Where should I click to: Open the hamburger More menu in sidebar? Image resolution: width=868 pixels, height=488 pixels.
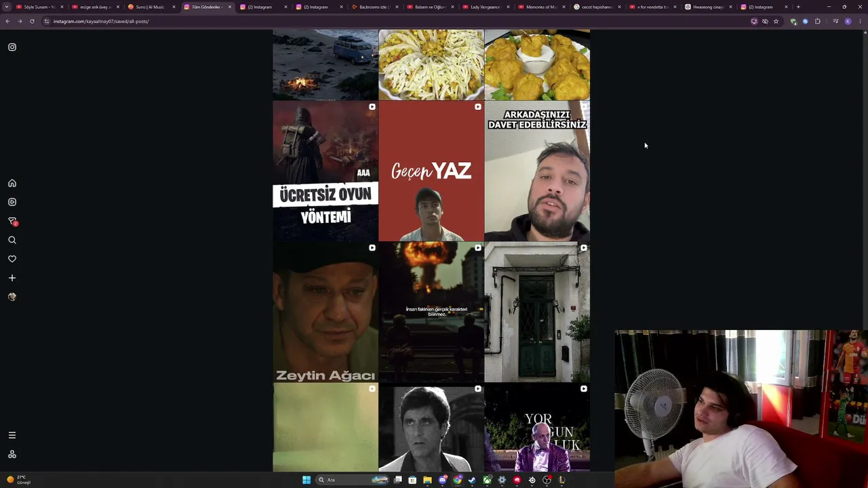12,435
